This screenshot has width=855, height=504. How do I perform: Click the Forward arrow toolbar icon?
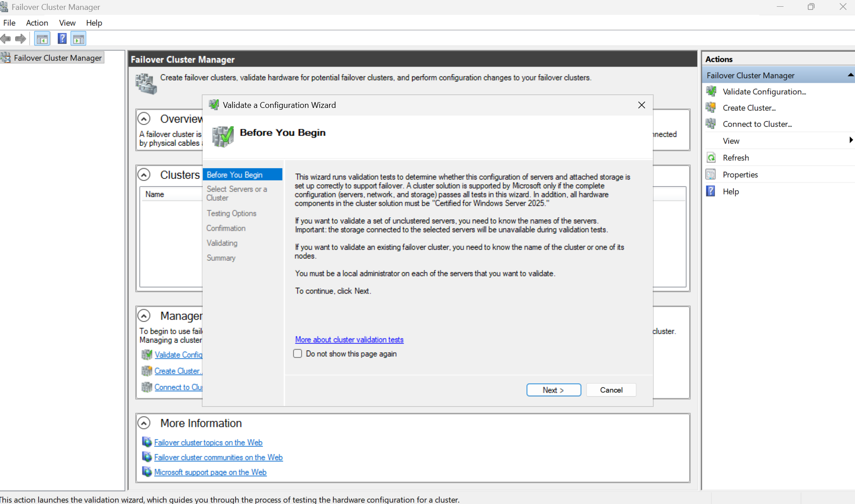pyautogui.click(x=21, y=39)
